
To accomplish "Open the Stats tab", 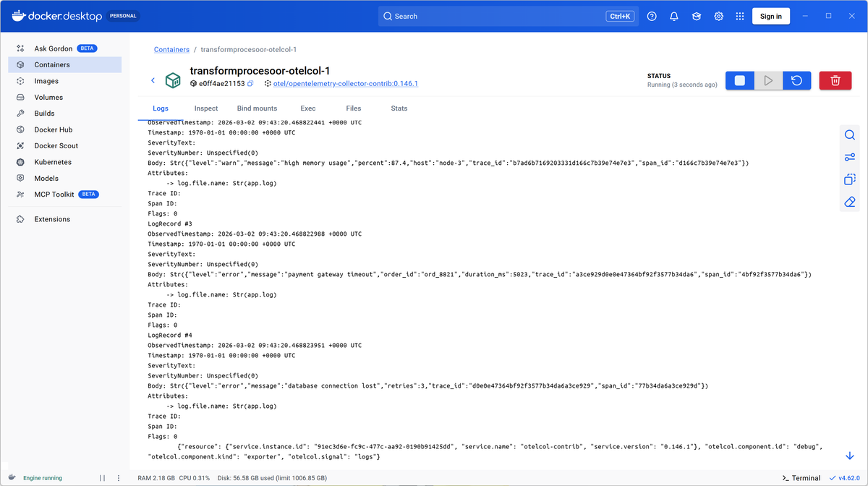I will pos(399,108).
